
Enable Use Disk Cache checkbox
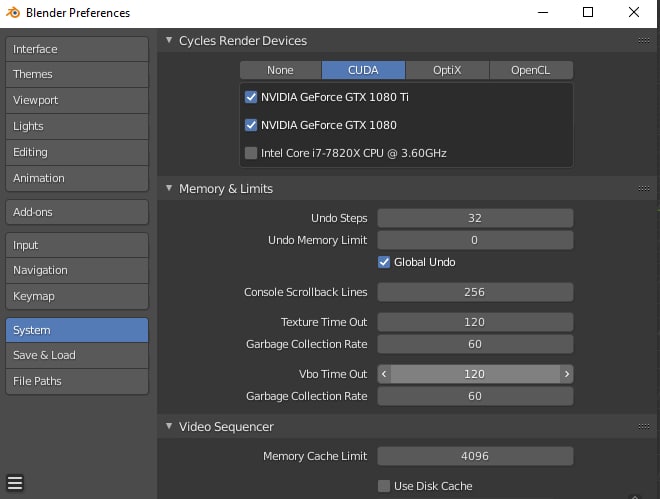pyautogui.click(x=384, y=486)
